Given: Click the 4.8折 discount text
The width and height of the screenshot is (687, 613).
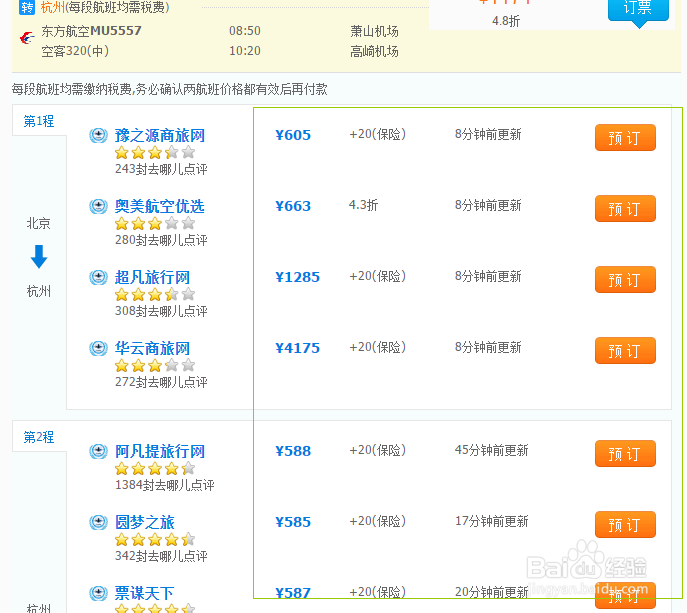Looking at the screenshot, I should tap(506, 21).
